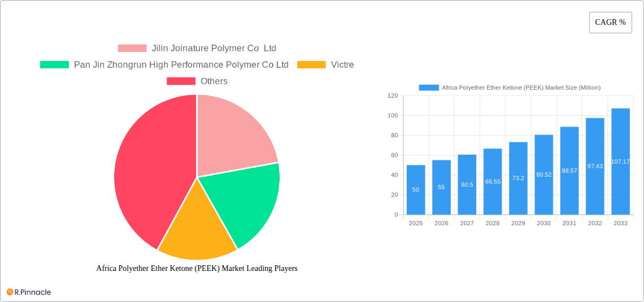
Task: Click the Jilin Joinature Polymer Co Ltd label
Action: (x=214, y=49)
